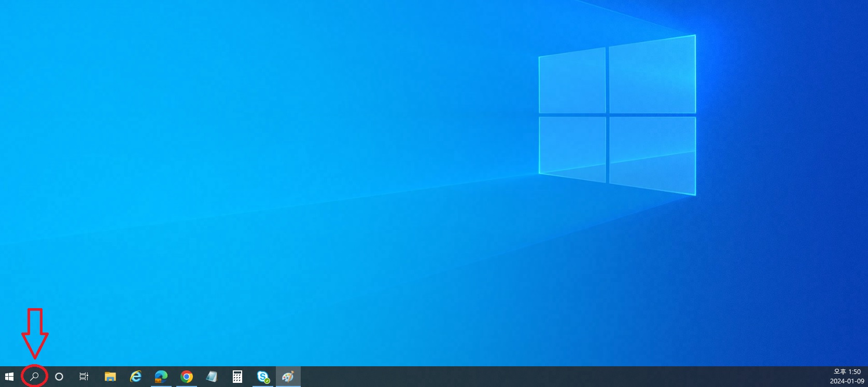Image resolution: width=868 pixels, height=387 pixels.
Task: Switch to Google Chrome on the taskbar
Action: pos(187,377)
